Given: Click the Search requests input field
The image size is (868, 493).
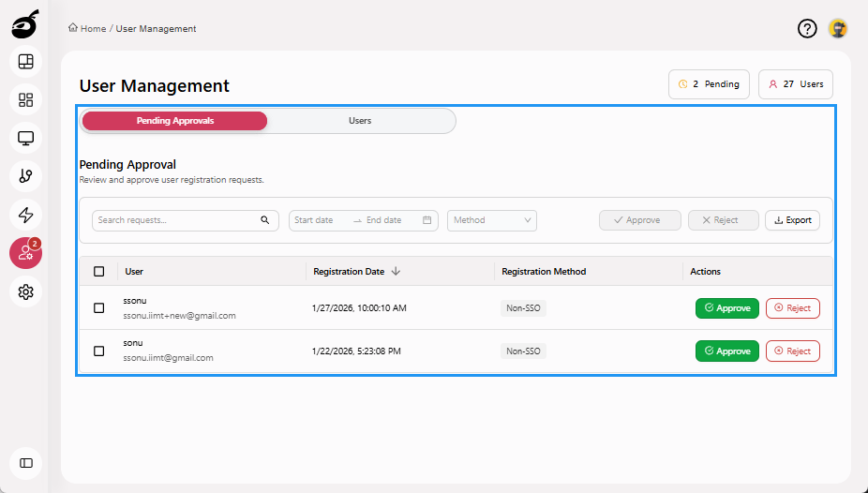Looking at the screenshot, I should pyautogui.click(x=176, y=220).
